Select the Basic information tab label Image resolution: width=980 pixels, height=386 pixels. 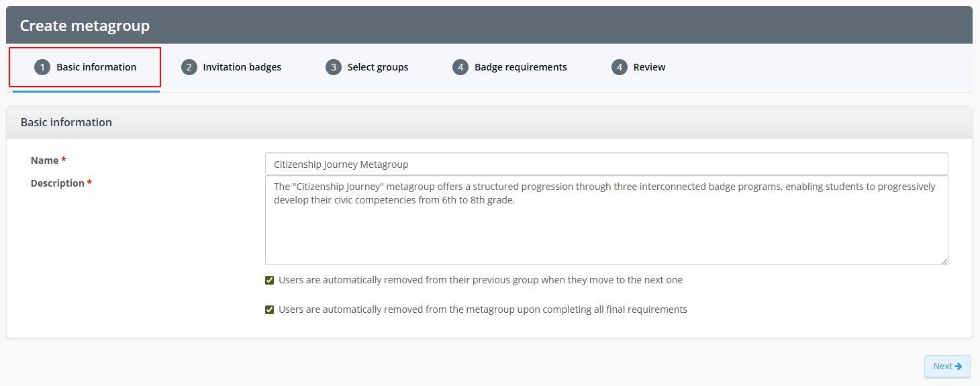coord(96,67)
